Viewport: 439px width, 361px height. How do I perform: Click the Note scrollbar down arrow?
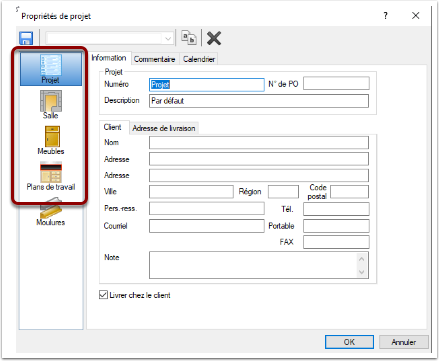tap(362, 272)
